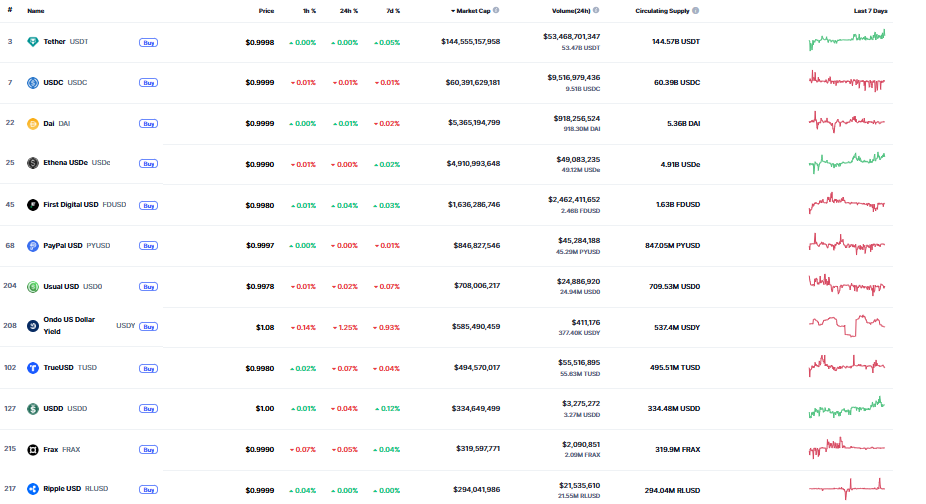This screenshot has width=926, height=504.
Task: Open Ondo US Dollar Yield sparkline chart
Action: click(x=847, y=326)
